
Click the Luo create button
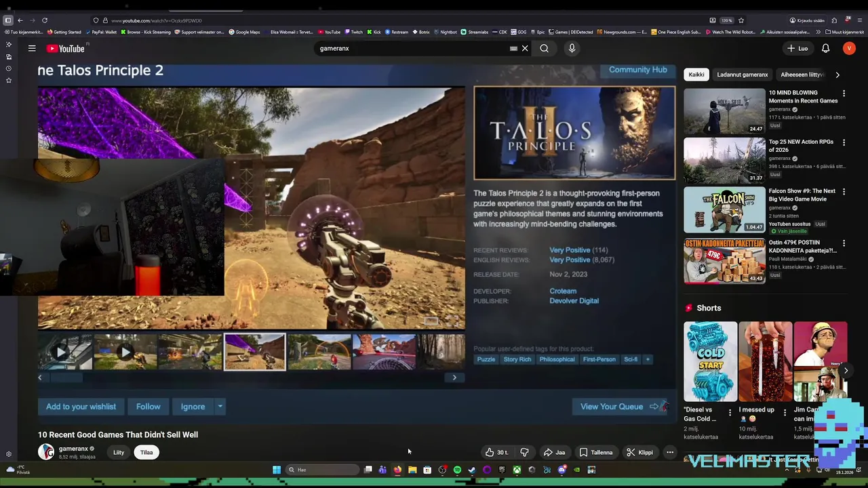[x=797, y=48]
